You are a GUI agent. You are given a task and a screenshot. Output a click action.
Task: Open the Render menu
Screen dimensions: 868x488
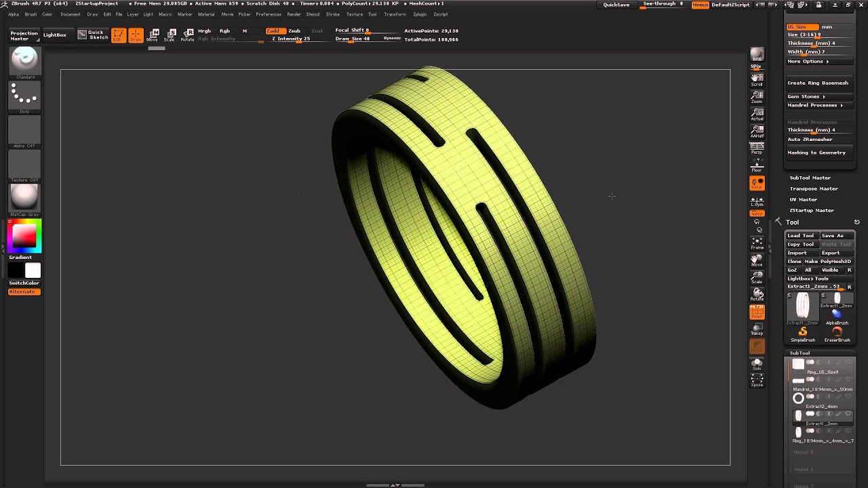point(294,14)
